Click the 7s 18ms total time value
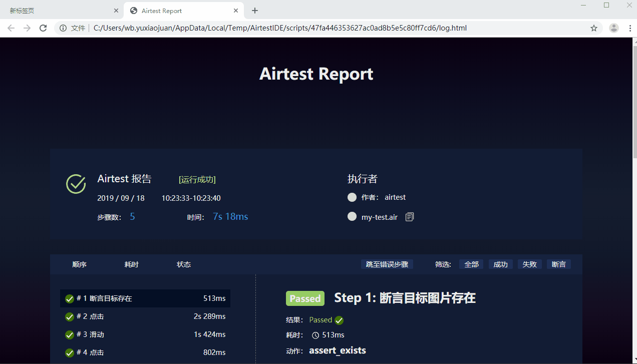Image resolution: width=637 pixels, height=364 pixels. (x=230, y=217)
